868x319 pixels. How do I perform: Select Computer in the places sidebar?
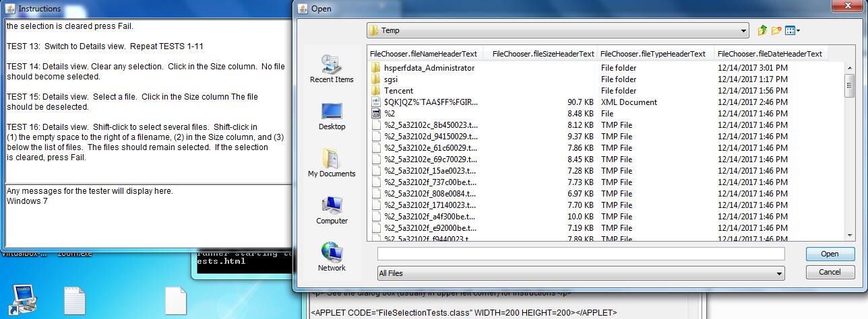332,211
